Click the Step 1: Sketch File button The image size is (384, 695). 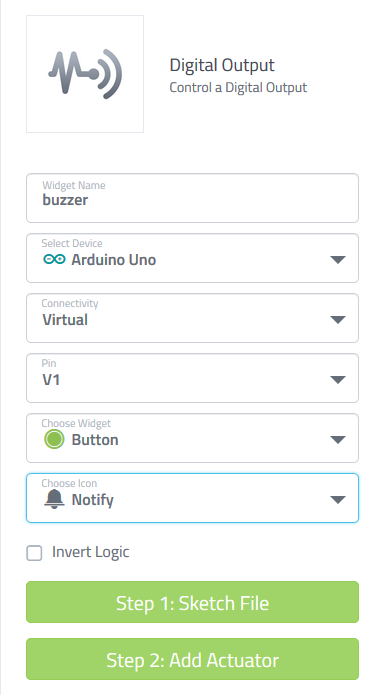(192, 602)
